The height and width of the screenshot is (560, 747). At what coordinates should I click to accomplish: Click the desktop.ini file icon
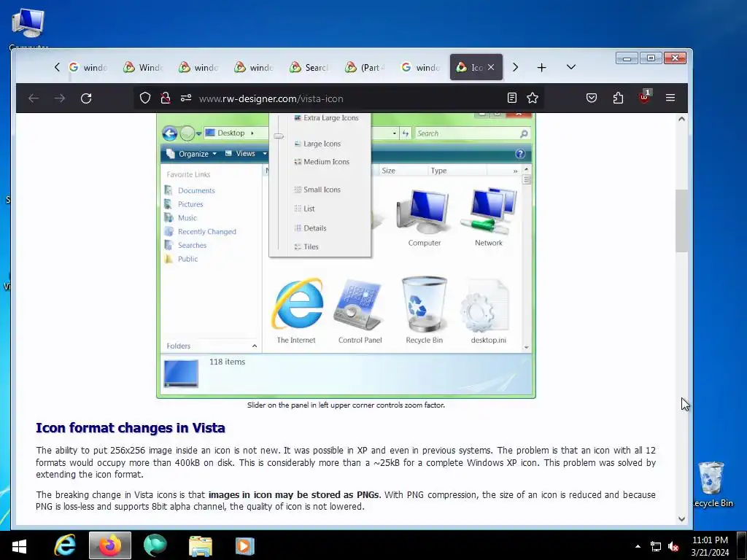pyautogui.click(x=488, y=310)
